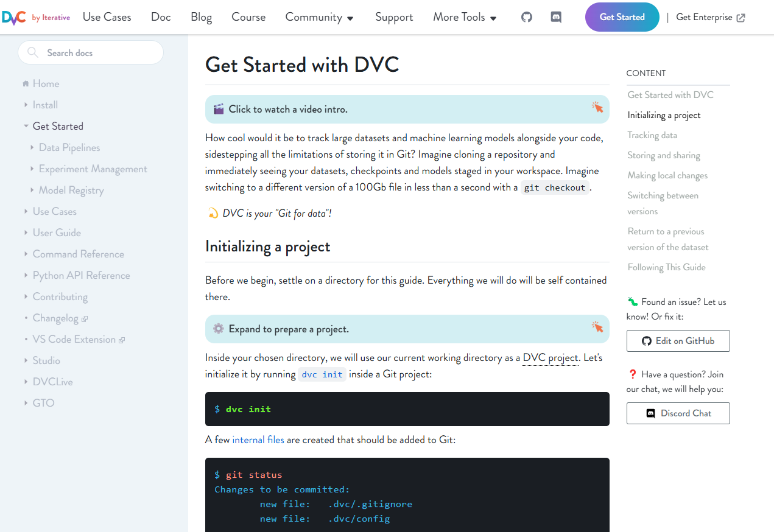Viewport: 774px width, 532px height.
Task: Open the GitHub icon in the header
Action: click(x=527, y=17)
